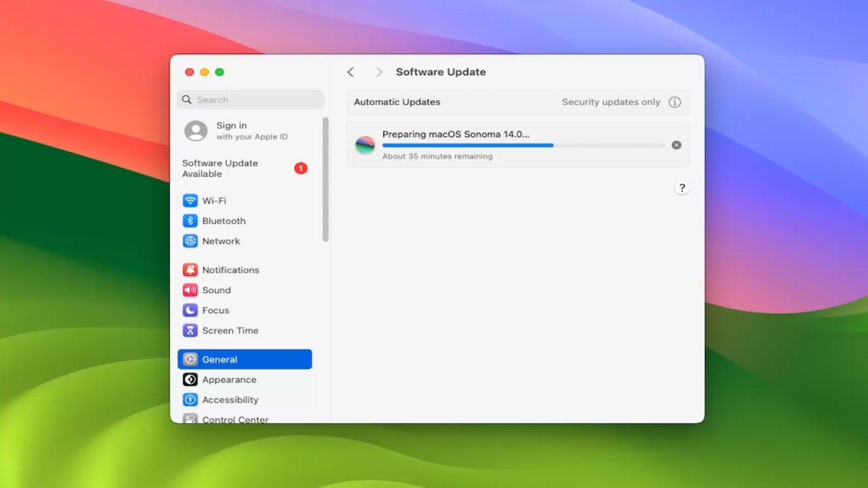868x488 pixels.
Task: Select General in sidebar
Action: (245, 359)
